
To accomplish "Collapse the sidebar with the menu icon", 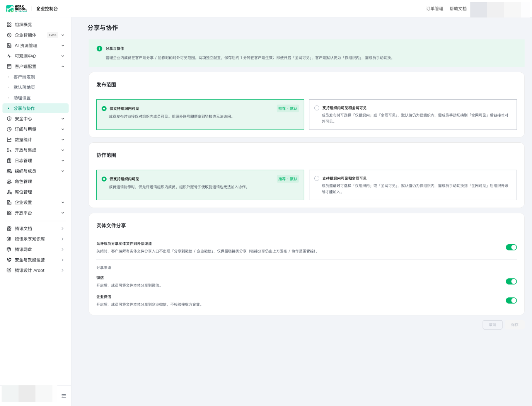I will (64, 396).
